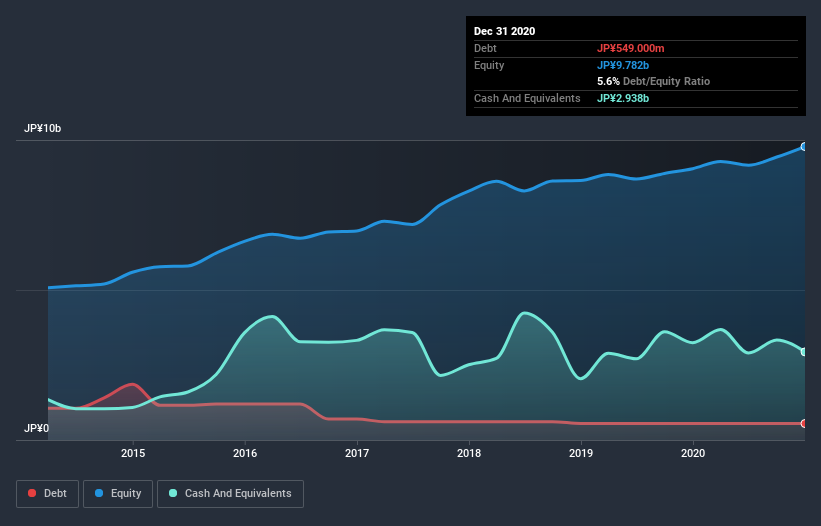Click the 5.6% Debt/Equity Ratio text

pos(653,82)
